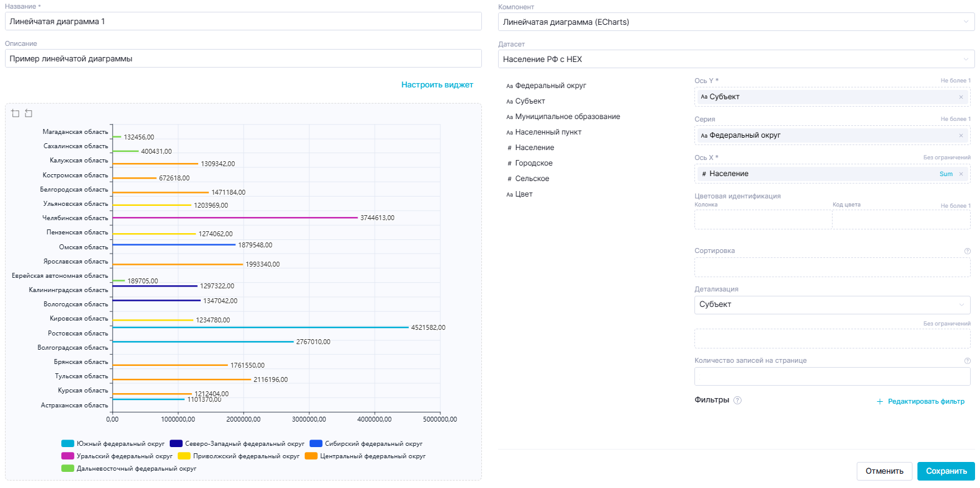The image size is (980, 488).
Task: Remove Население from the Ось X field
Action: click(x=961, y=174)
